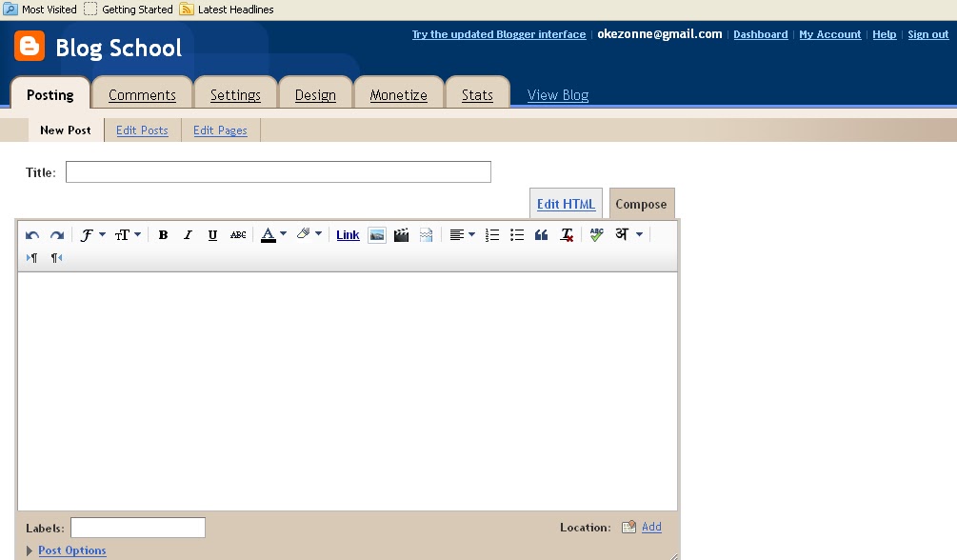Image resolution: width=957 pixels, height=560 pixels.
Task: Open the Text color picker
Action: click(273, 234)
